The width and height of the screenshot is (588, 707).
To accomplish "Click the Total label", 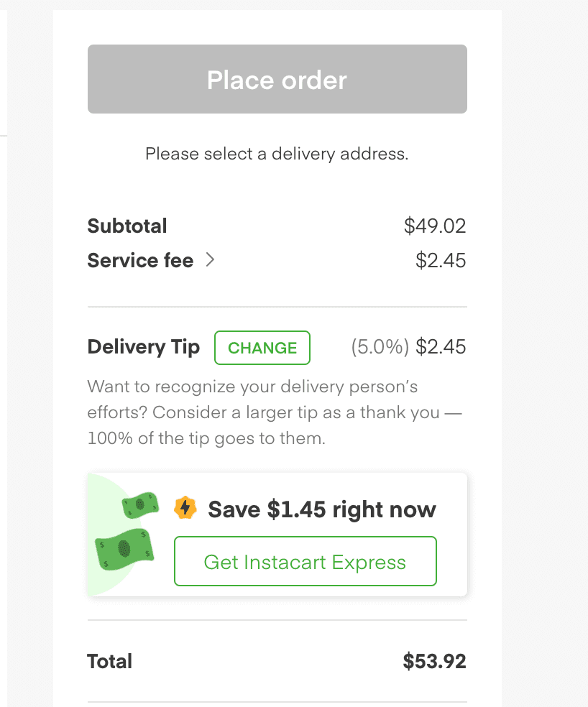I will (x=110, y=662).
